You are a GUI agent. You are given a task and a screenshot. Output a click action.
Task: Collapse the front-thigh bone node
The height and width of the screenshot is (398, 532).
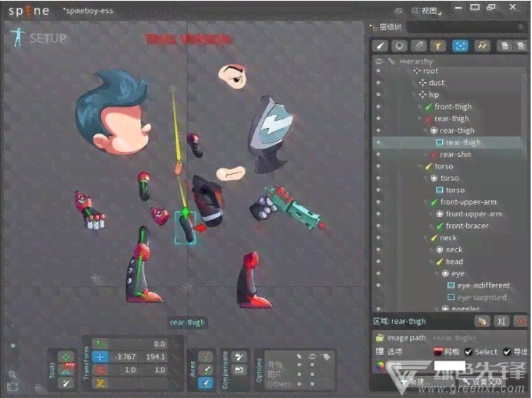pos(420,107)
